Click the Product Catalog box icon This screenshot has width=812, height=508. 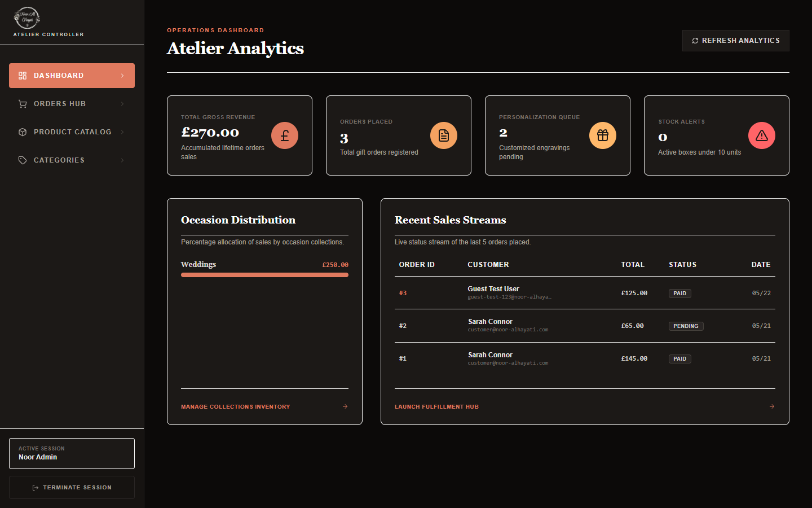pos(23,132)
